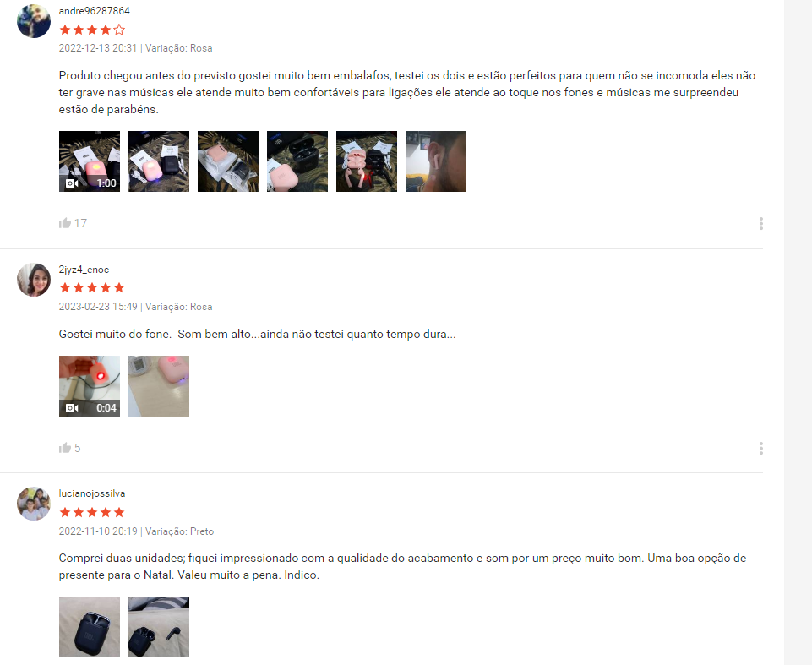The width and height of the screenshot is (812, 665).
Task: Click username 2jyz4_enoc
Action: click(x=84, y=270)
